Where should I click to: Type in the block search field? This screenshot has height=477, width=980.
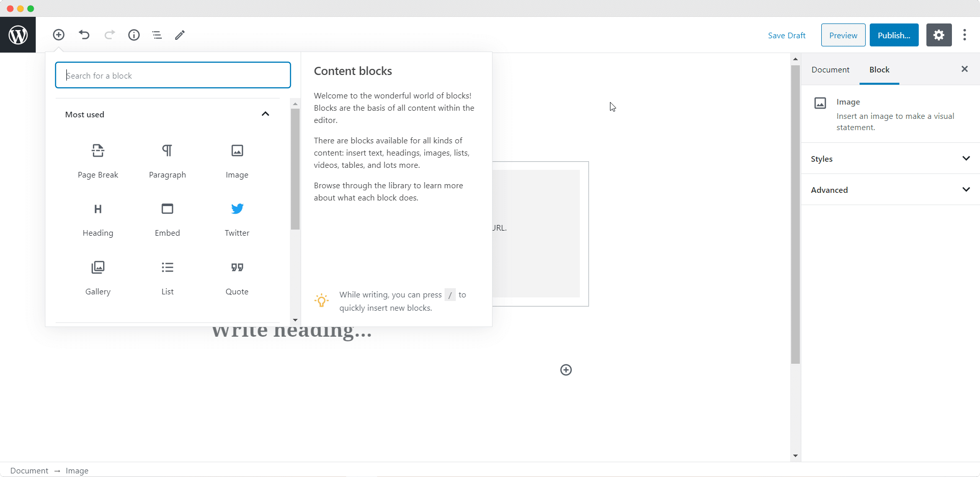173,75
